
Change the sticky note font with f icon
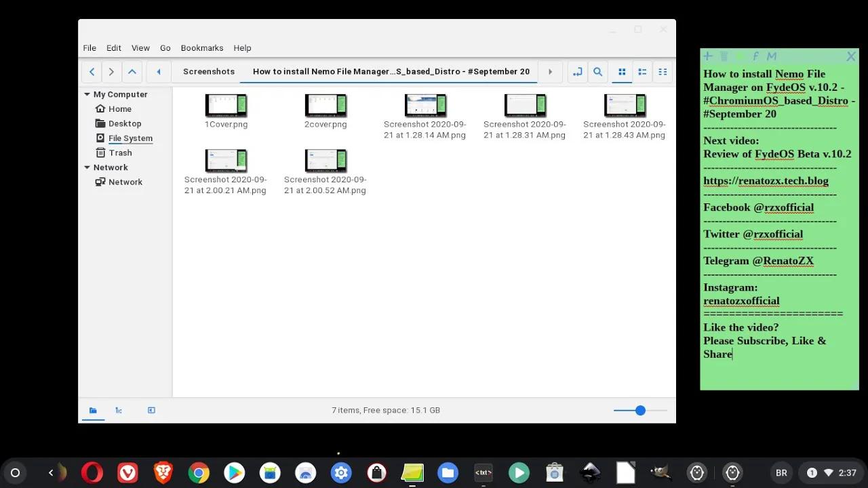[x=755, y=56]
